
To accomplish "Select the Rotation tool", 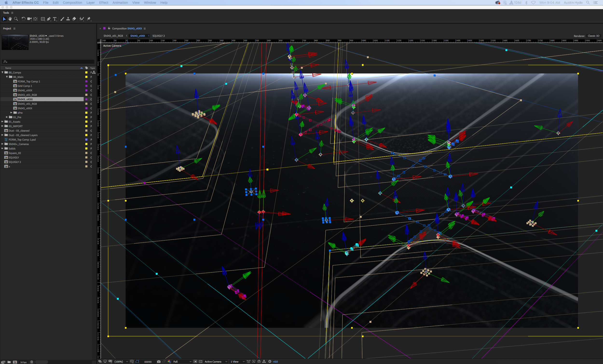I will [23, 19].
